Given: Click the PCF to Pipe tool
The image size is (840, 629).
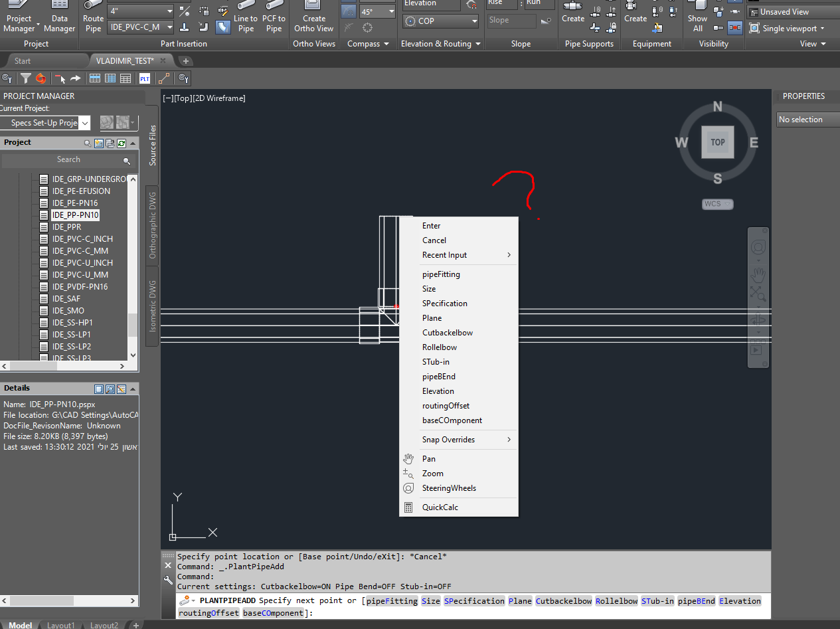Looking at the screenshot, I should [274, 21].
